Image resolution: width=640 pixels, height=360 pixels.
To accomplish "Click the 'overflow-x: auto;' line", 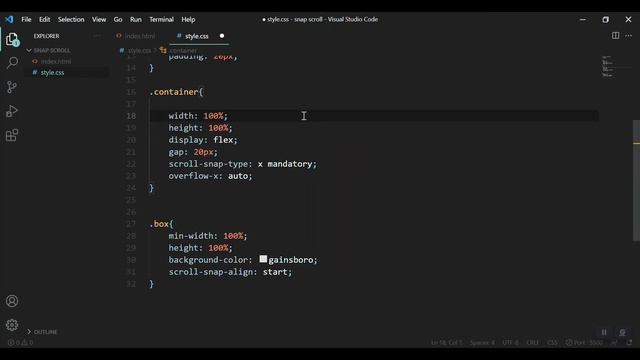I will [210, 176].
